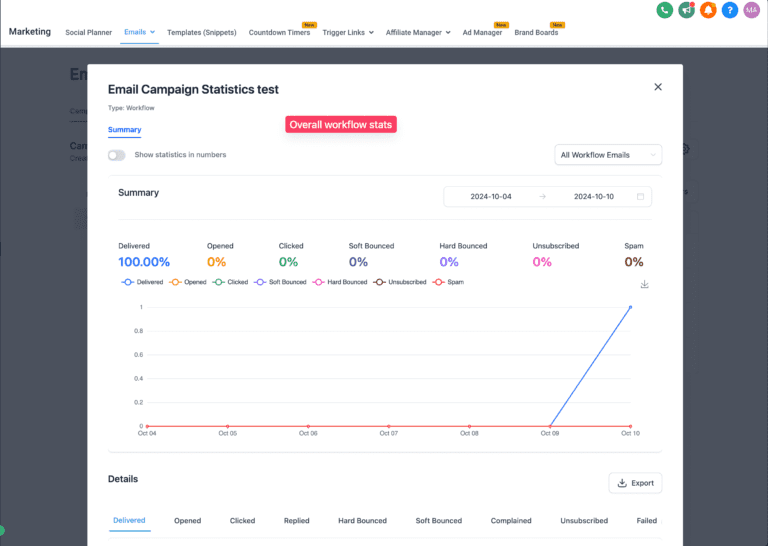Click the Spam 0% value
The width and height of the screenshot is (768, 546).
pyautogui.click(x=634, y=262)
